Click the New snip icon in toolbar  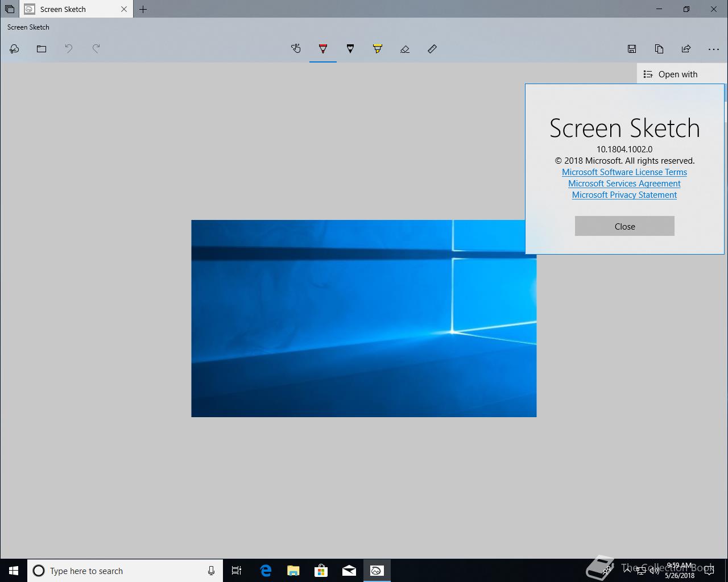pos(14,49)
